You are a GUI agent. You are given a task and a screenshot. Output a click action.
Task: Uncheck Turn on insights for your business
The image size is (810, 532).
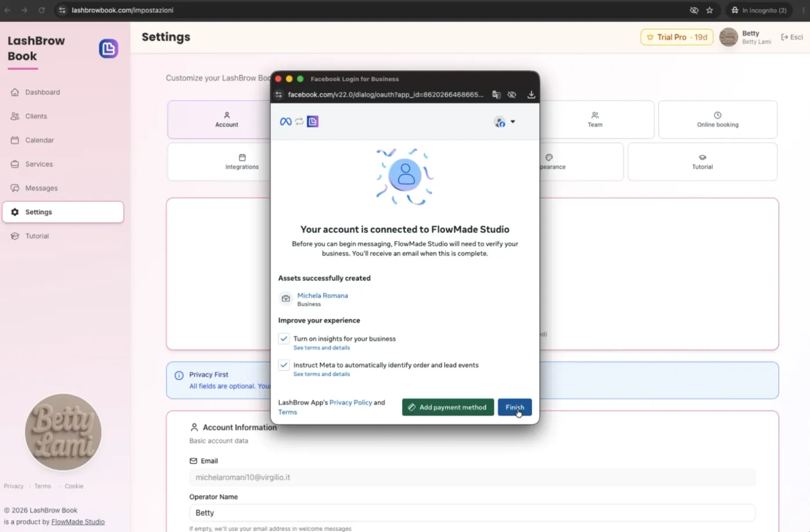click(284, 339)
